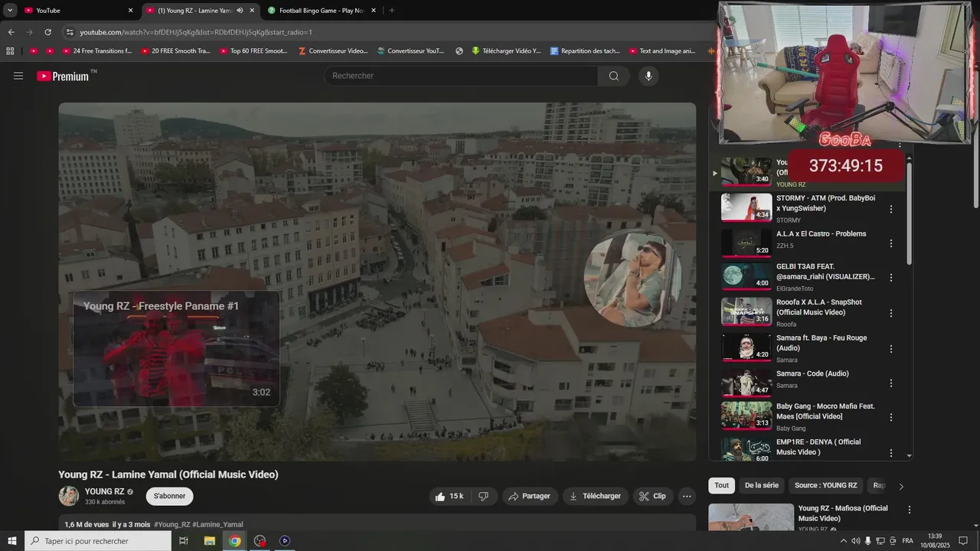Click 'Samara - Code (Audio)' title
Viewport: 980px width, 551px height.
tap(812, 373)
